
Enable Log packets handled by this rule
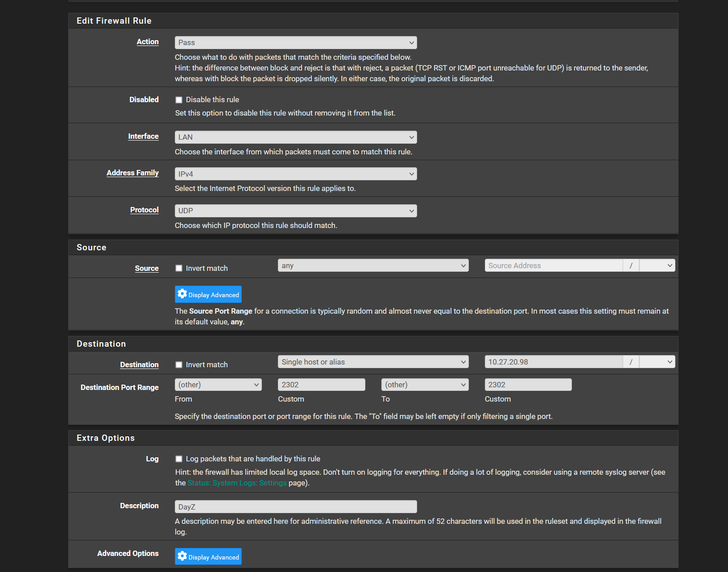point(179,459)
